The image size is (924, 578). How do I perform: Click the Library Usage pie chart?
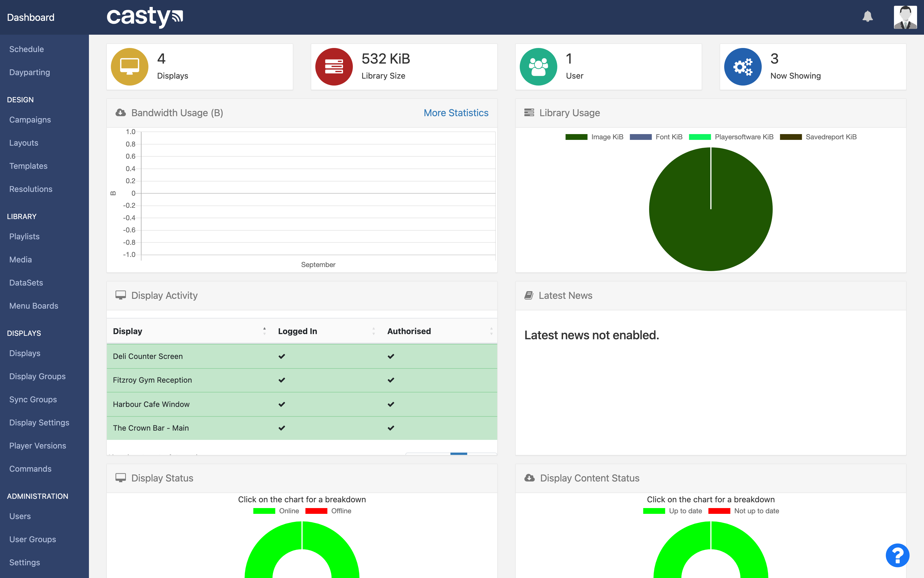(711, 209)
